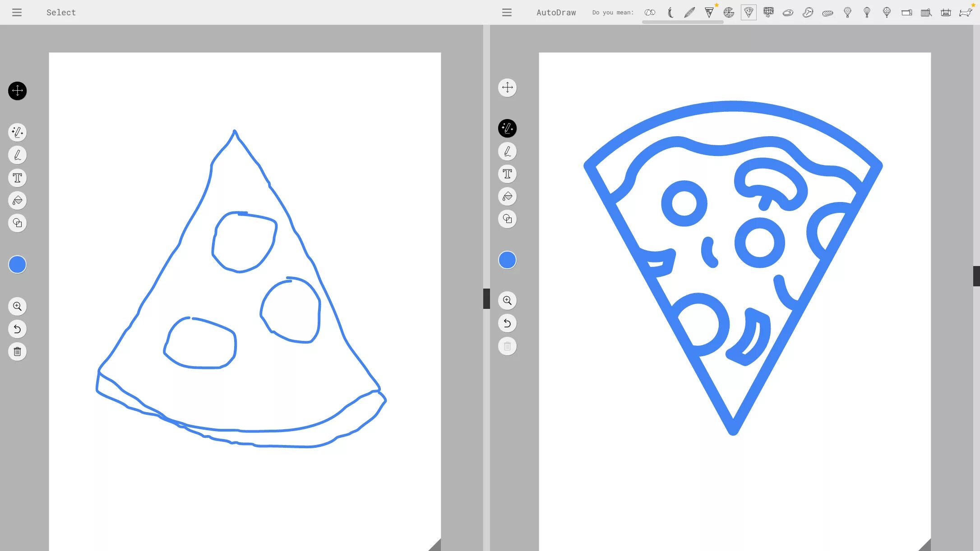Select the dachshund dog suggestion
The width and height of the screenshot is (980, 551).
click(965, 13)
